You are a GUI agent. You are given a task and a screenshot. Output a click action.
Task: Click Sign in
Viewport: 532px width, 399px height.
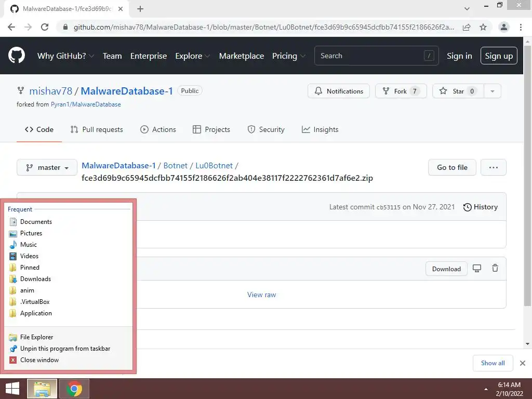coord(459,56)
